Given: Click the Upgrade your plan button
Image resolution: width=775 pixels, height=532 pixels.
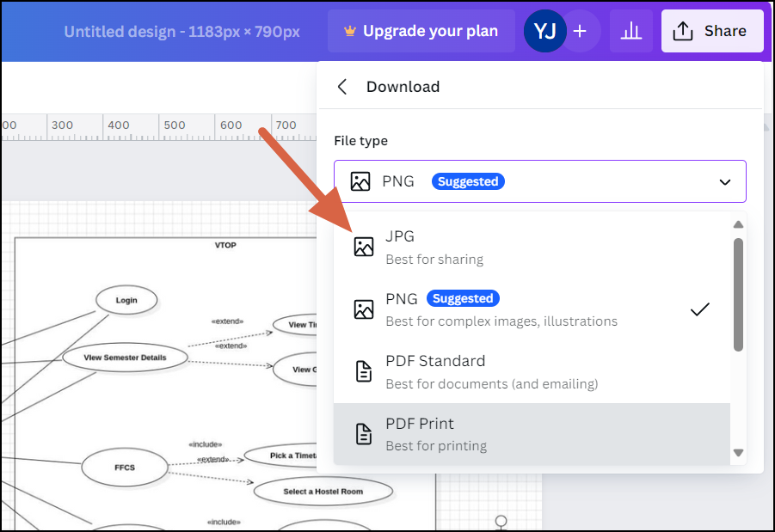Looking at the screenshot, I should (421, 30).
